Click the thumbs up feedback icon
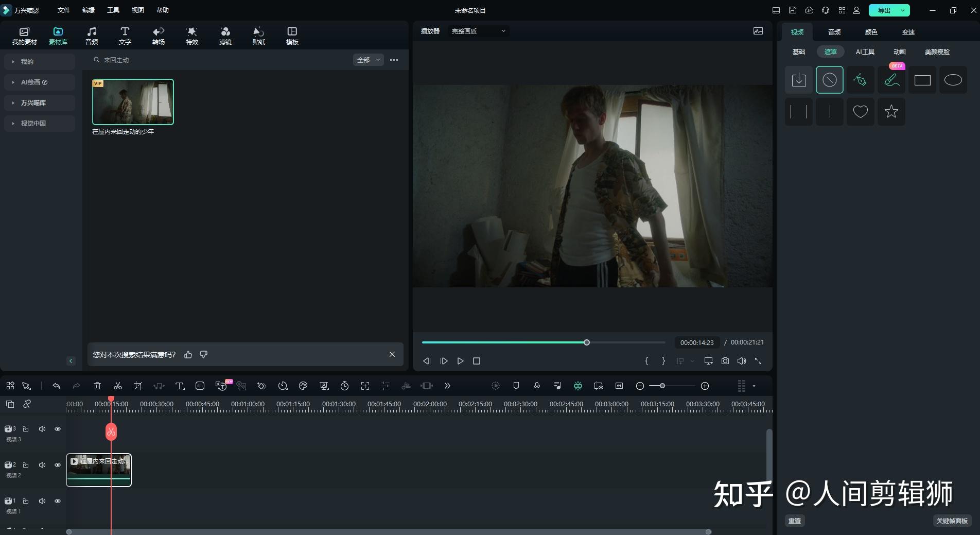This screenshot has width=980, height=535. tap(188, 354)
